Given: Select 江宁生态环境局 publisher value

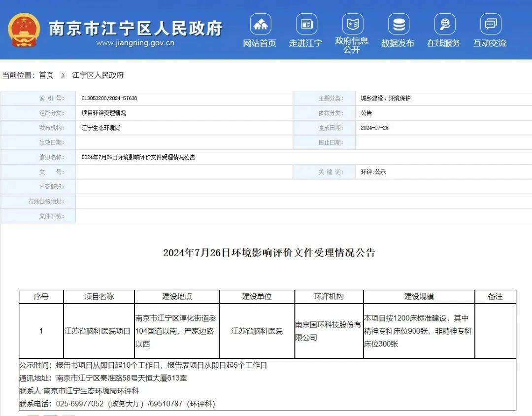Looking at the screenshot, I should (101, 128).
